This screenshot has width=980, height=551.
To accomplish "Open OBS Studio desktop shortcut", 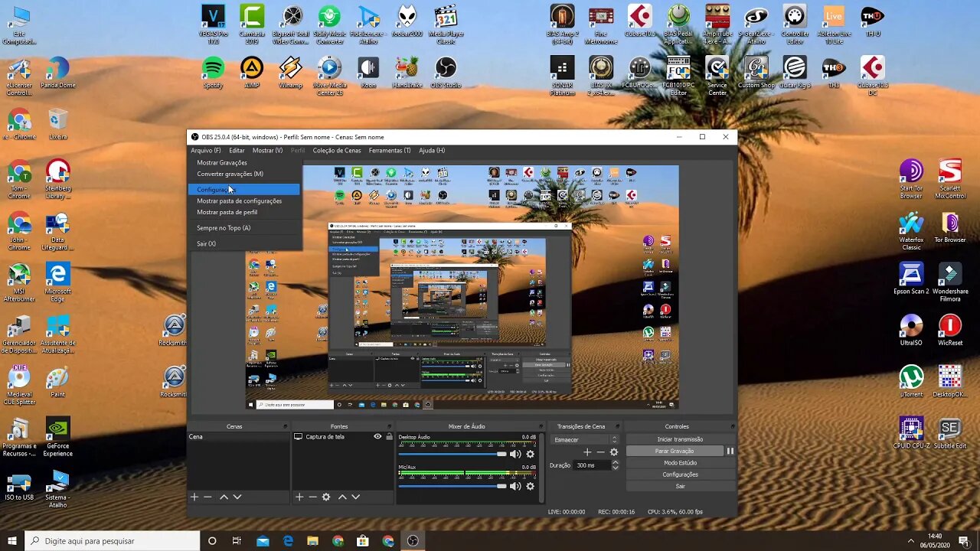I will tap(446, 73).
